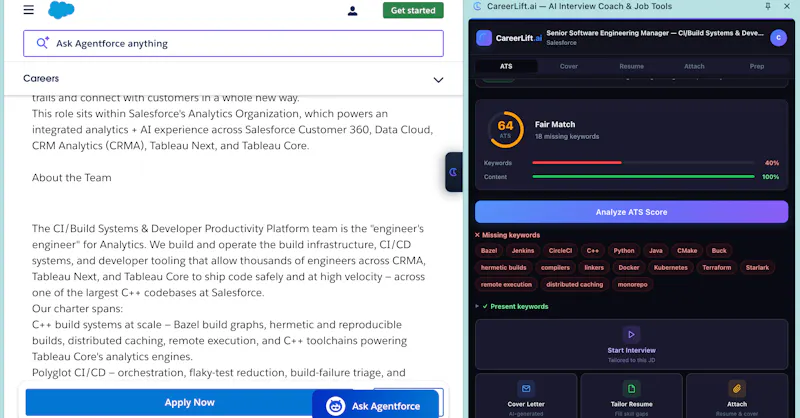The image size is (800, 418).
Task: Select the hermetic builds keyword chip
Action: 504,267
